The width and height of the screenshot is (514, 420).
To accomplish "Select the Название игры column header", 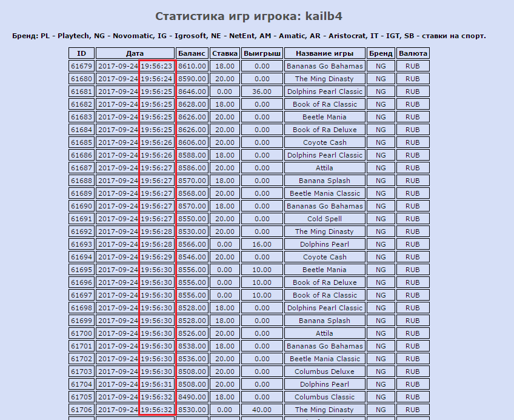I will pyautogui.click(x=325, y=53).
